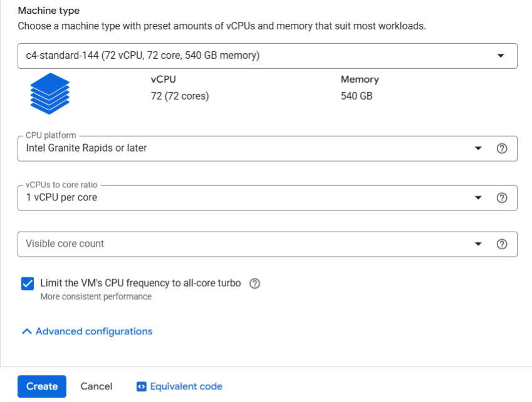Click inside the Visible core count field

click(x=188, y=244)
